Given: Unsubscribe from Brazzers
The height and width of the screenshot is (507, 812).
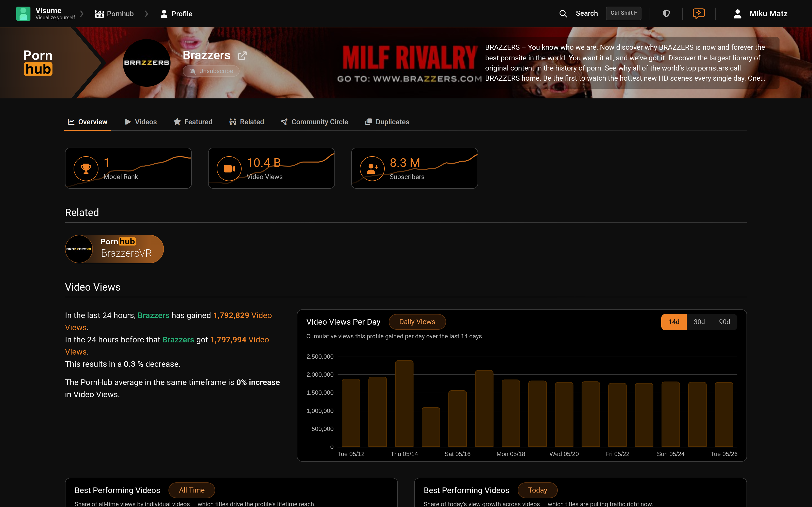Looking at the screenshot, I should pos(211,71).
